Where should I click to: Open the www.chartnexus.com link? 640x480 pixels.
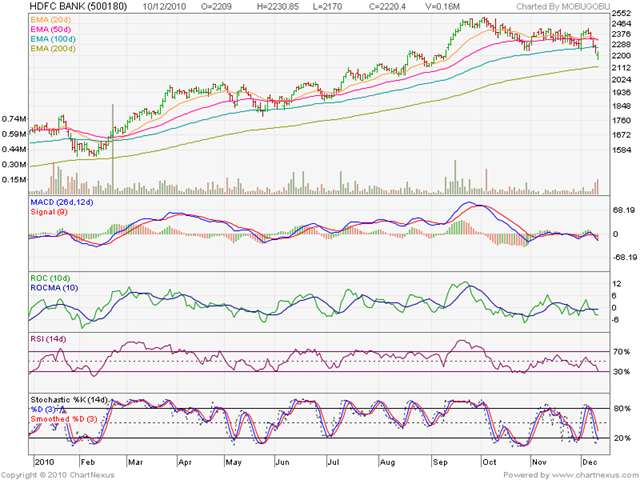click(594, 475)
